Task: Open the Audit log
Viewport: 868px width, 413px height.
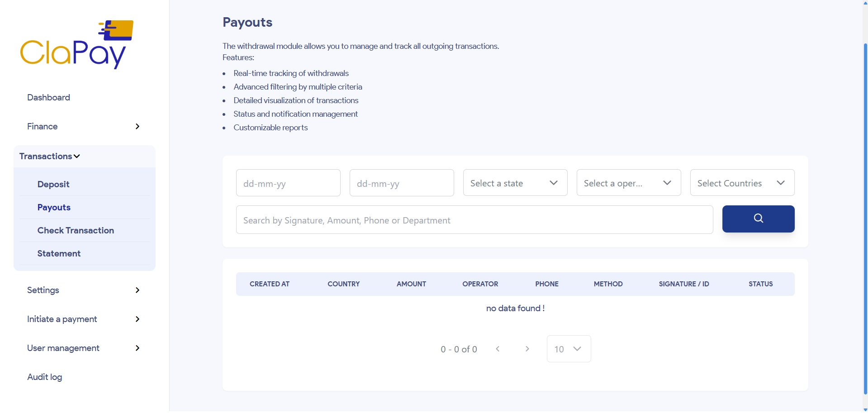Action: coord(44,377)
